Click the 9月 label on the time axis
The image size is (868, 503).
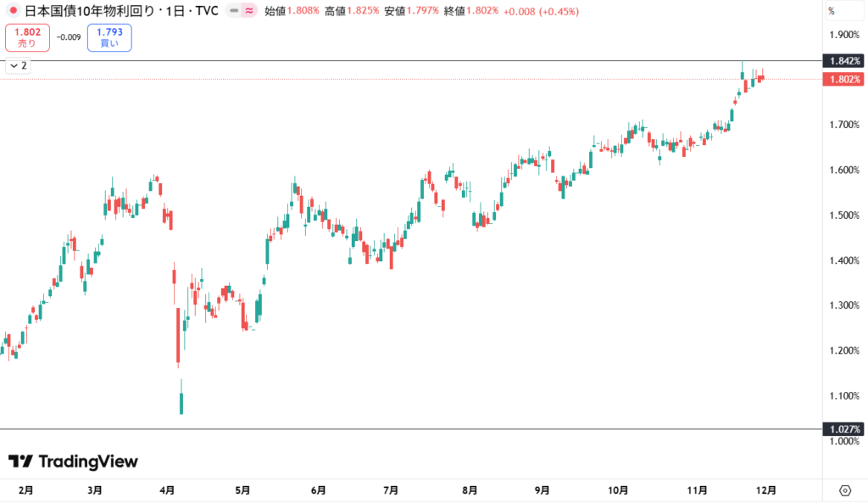[x=542, y=489]
